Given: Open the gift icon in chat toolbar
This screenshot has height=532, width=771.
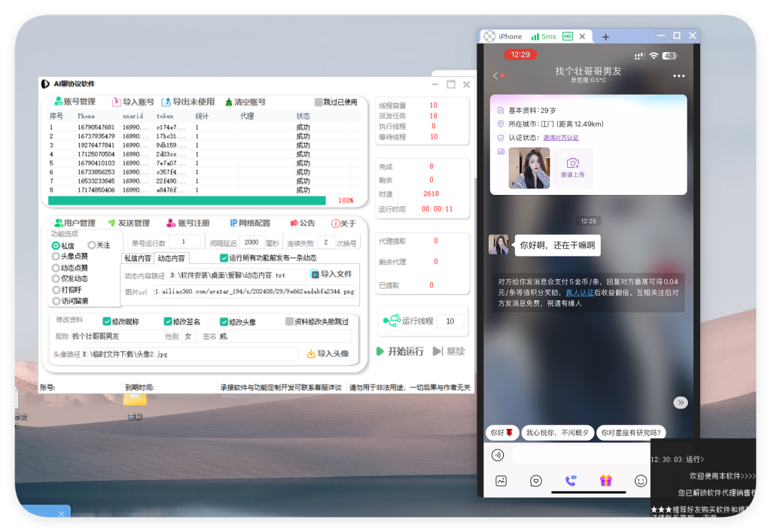Looking at the screenshot, I should point(605,480).
